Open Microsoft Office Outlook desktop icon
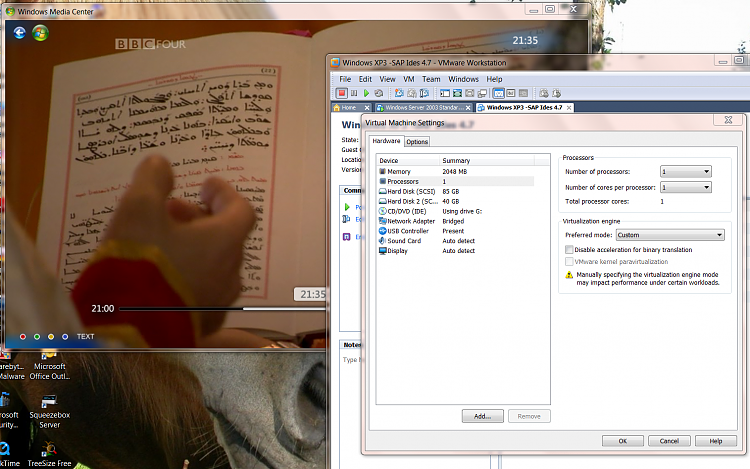This screenshot has width=750, height=469. tap(50, 366)
